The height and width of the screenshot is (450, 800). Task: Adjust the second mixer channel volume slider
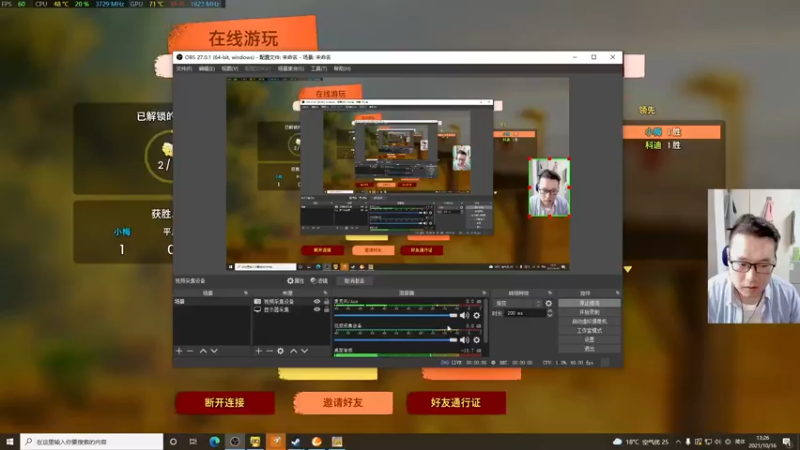point(395,340)
